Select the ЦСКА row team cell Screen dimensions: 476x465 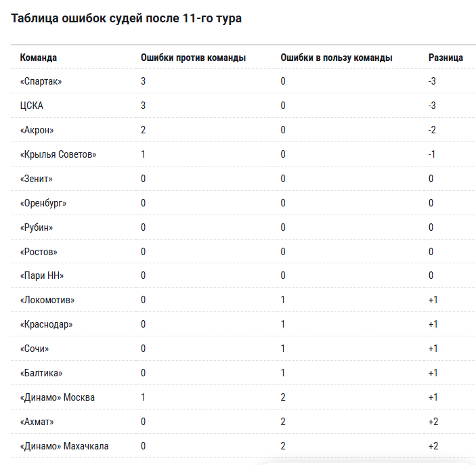pos(32,106)
